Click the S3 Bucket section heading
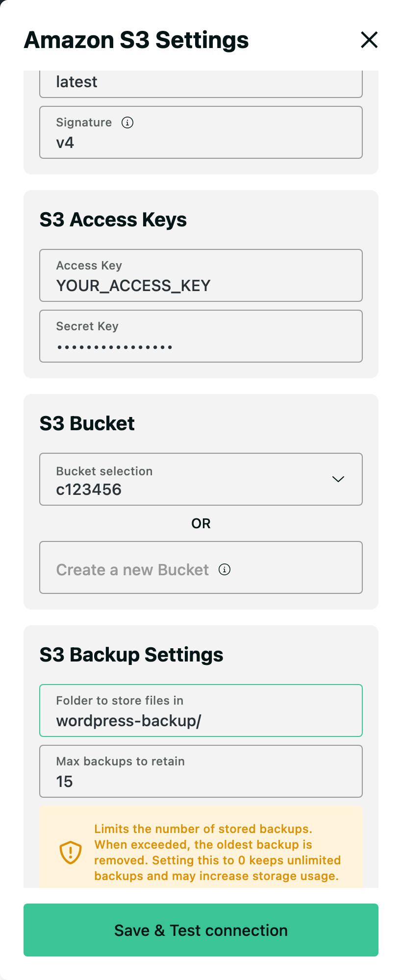This screenshot has width=402, height=980. click(87, 423)
